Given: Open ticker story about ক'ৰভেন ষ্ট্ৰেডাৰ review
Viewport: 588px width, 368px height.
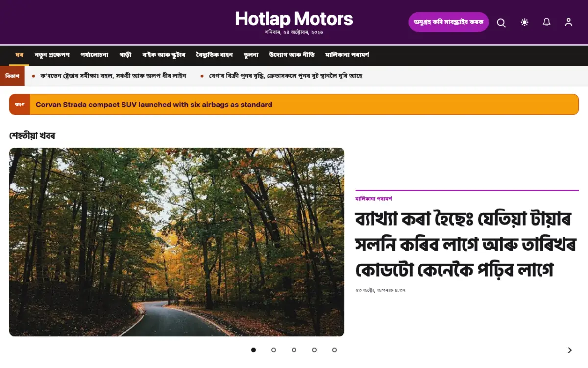Looking at the screenshot, I should (x=113, y=76).
